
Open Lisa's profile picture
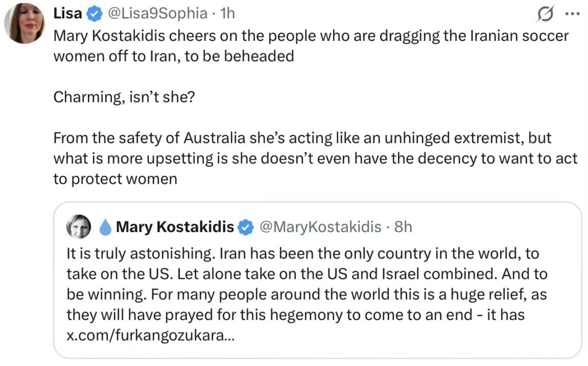(25, 23)
